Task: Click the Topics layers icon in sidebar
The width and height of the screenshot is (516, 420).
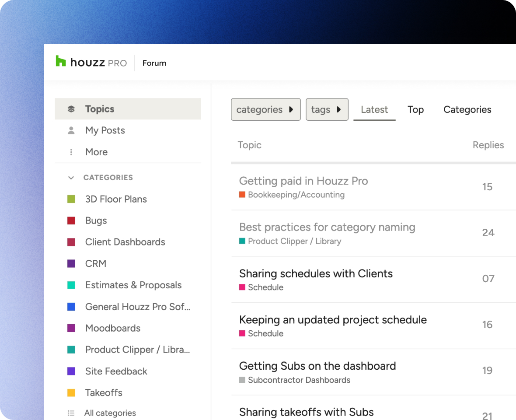Action: tap(71, 109)
